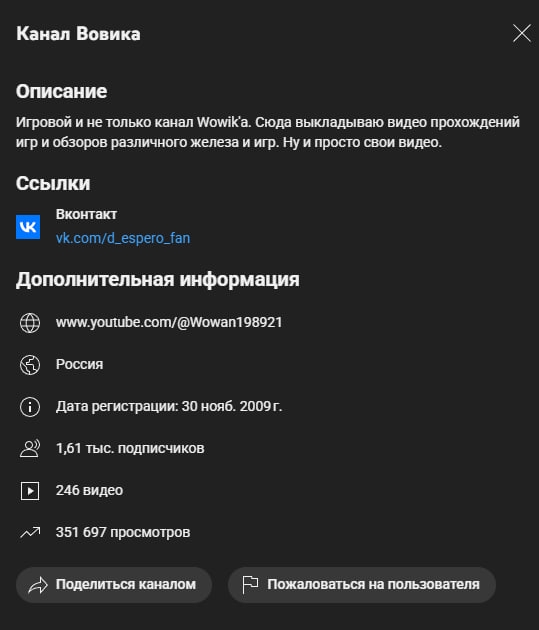Click the blue VK logo icon

coord(28,227)
